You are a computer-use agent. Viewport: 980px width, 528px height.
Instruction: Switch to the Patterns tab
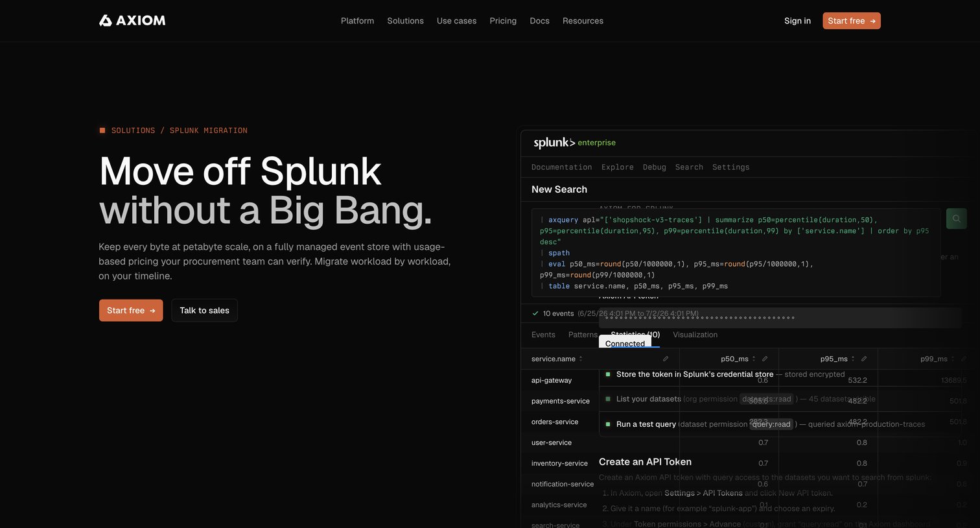tap(583, 335)
